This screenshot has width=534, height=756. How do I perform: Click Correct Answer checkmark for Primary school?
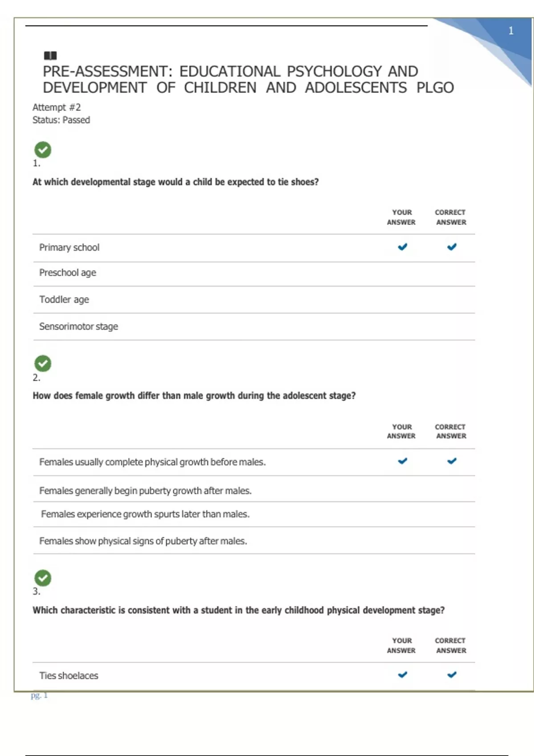[452, 247]
